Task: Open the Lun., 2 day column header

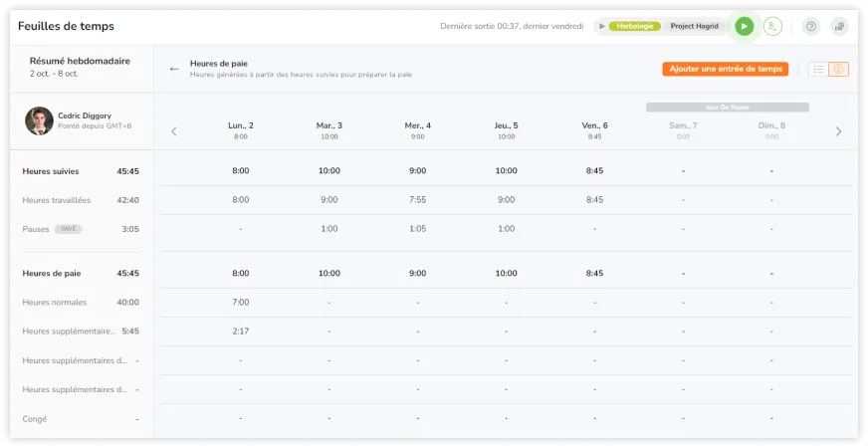Action: point(241,129)
